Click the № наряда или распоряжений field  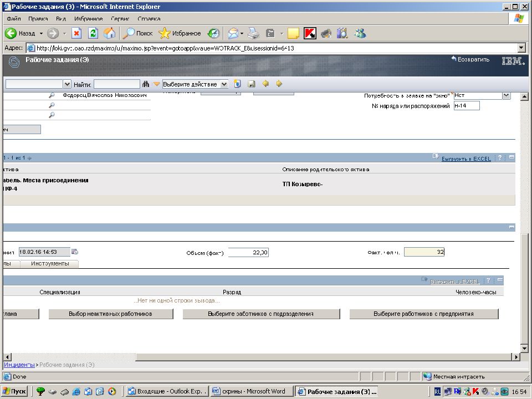467,106
